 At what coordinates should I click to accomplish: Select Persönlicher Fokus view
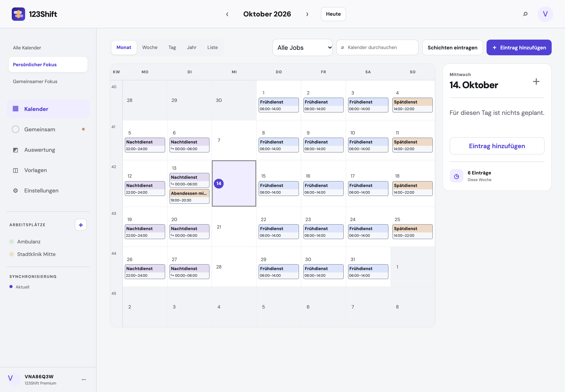click(x=48, y=65)
